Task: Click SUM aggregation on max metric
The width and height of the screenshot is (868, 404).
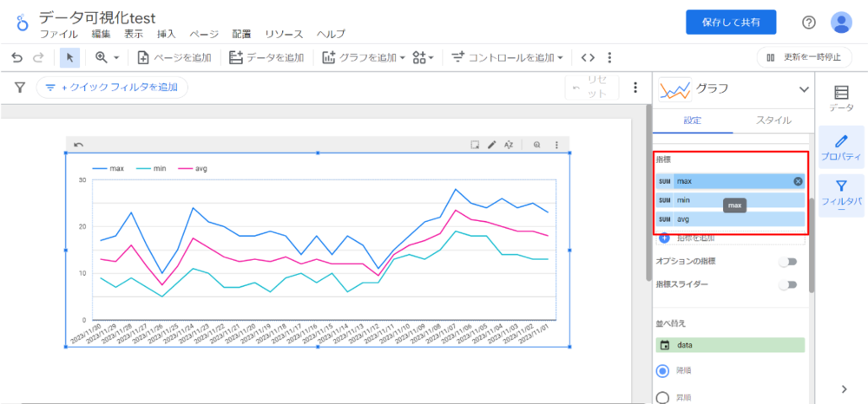Action: pos(665,181)
